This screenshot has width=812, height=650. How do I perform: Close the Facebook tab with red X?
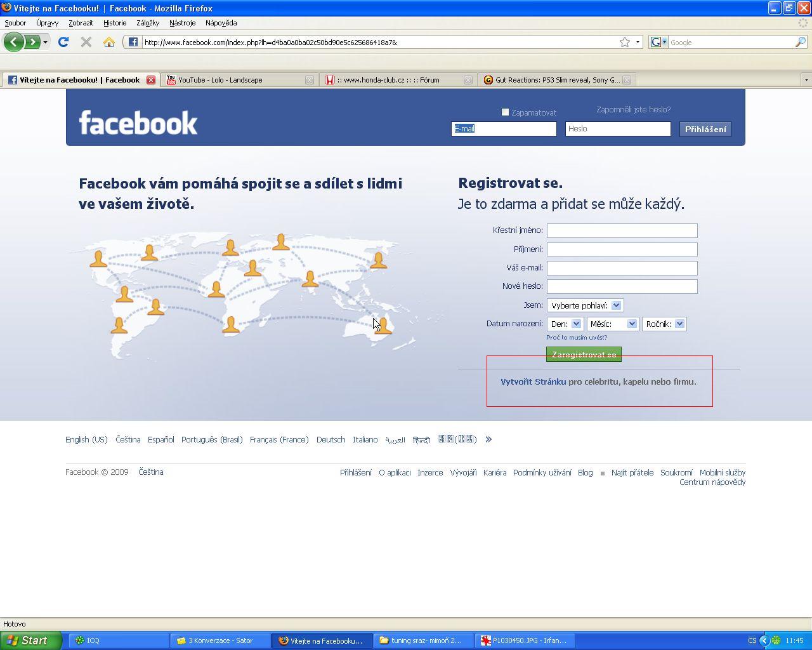pyautogui.click(x=151, y=80)
